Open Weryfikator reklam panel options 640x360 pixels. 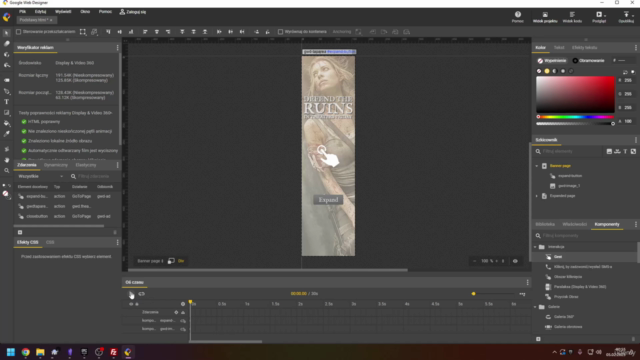118,48
